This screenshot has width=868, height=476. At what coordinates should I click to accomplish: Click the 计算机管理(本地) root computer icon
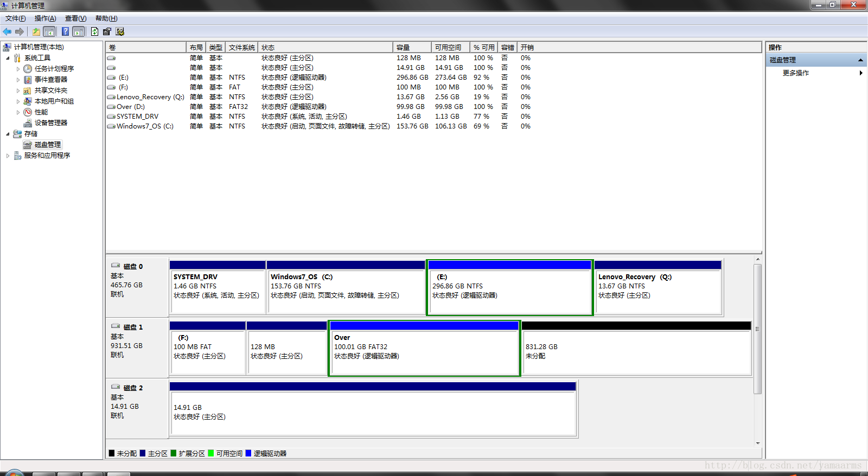coord(7,47)
